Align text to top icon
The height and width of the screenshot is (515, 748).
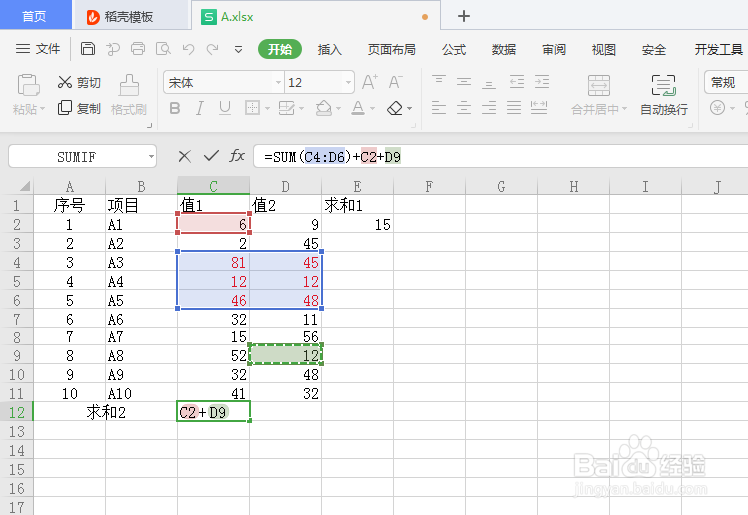439,82
